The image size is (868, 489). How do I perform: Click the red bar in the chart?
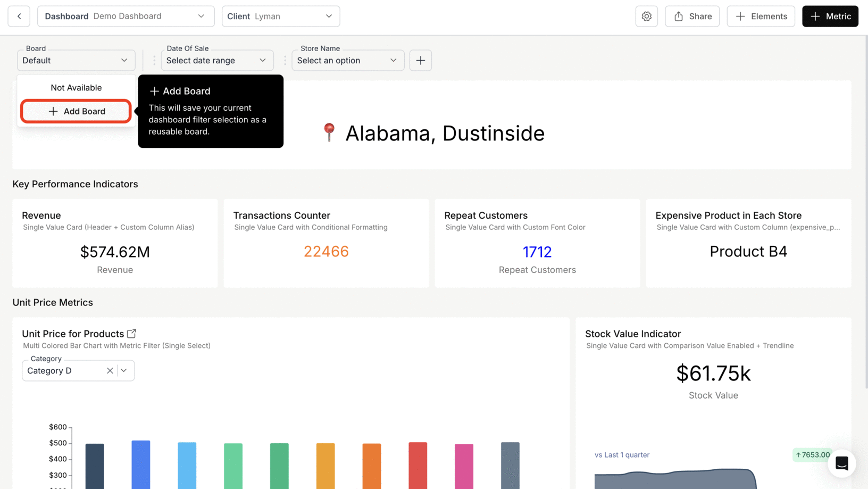418,466
